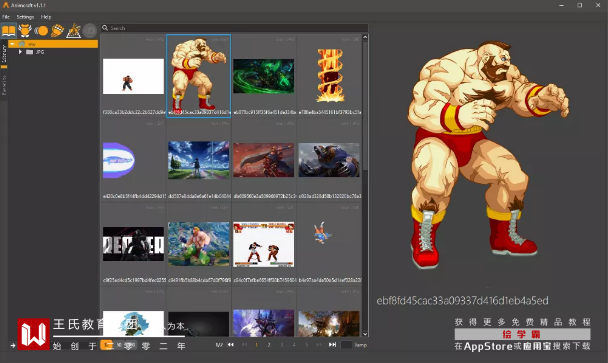Click the right-arrow icon left of the size buttons

coord(13,345)
